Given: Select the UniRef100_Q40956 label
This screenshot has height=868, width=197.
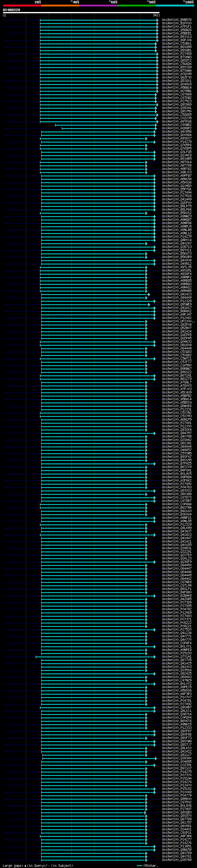Looking at the screenshot, I should tap(177, 132).
